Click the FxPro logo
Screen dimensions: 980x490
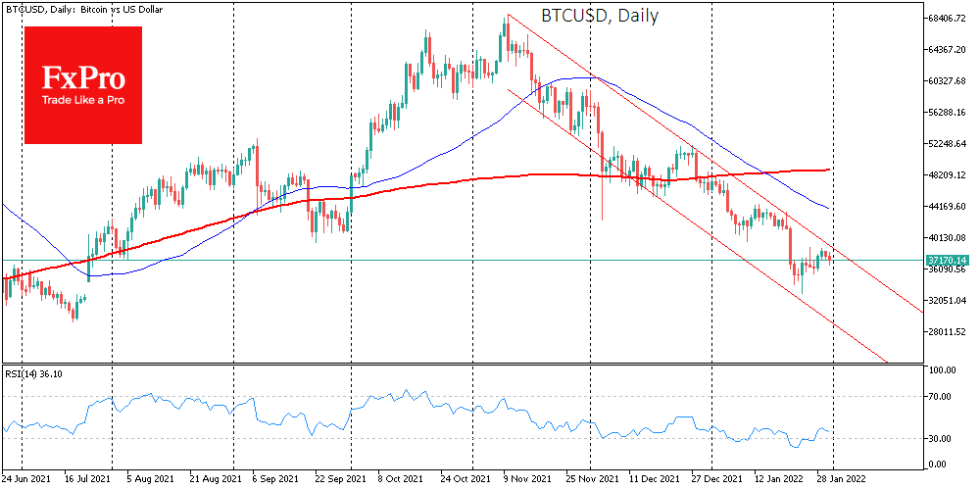click(83, 84)
